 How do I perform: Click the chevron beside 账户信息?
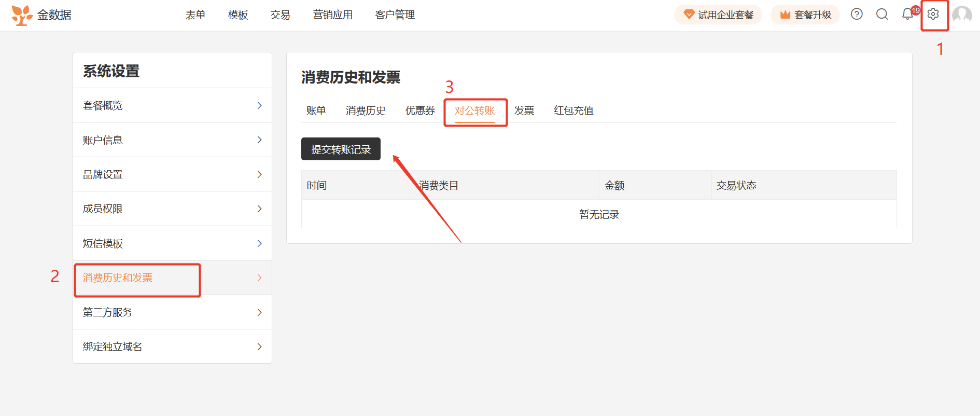[260, 140]
